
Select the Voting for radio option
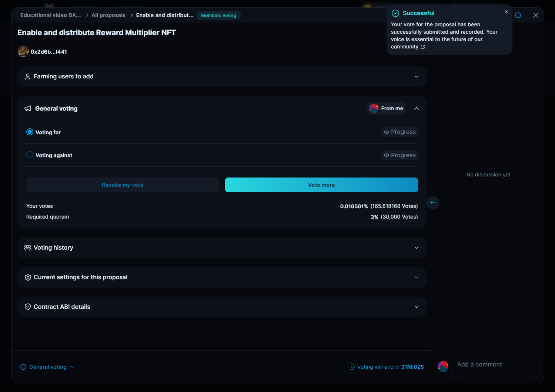tap(30, 132)
